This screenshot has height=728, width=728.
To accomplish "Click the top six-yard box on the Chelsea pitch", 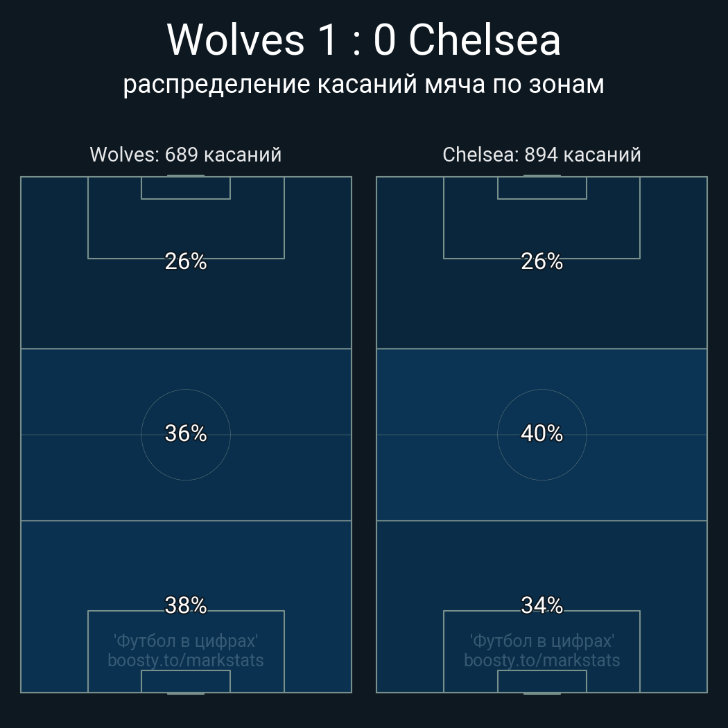I will [541, 188].
